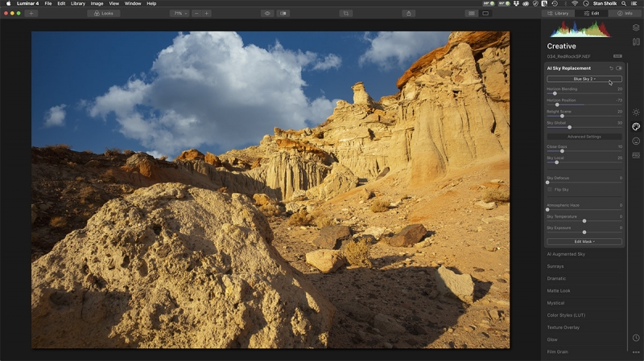
Task: Open the Window menu
Action: point(133,3)
